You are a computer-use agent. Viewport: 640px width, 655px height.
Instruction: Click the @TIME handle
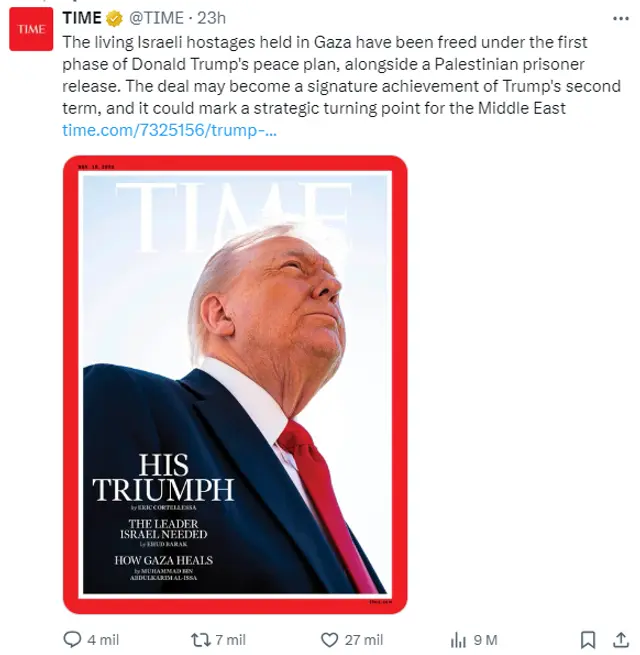click(155, 19)
